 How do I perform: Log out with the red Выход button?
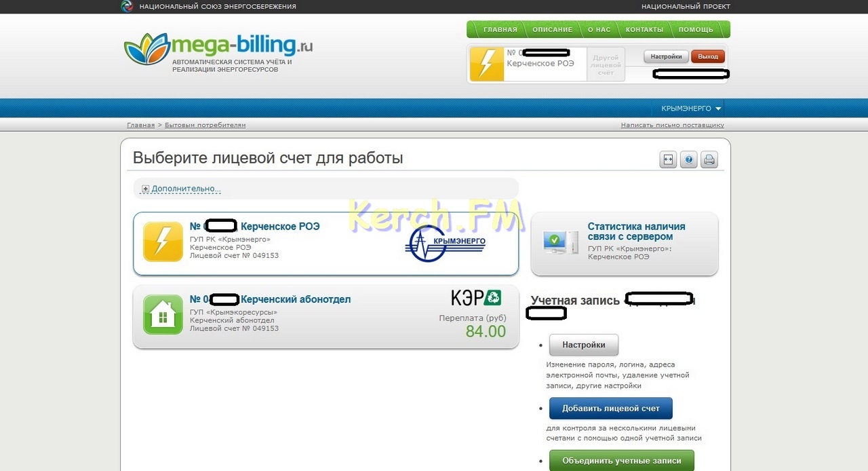coord(708,57)
